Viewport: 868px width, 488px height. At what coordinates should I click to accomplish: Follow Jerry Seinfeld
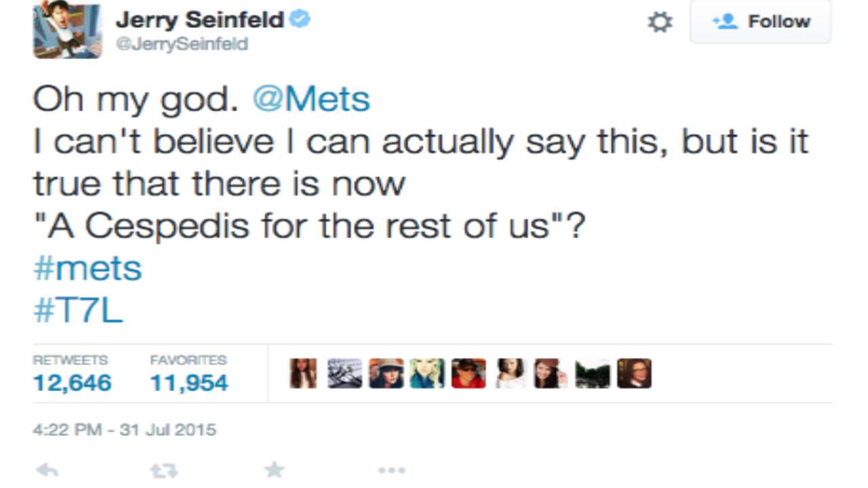tap(760, 22)
